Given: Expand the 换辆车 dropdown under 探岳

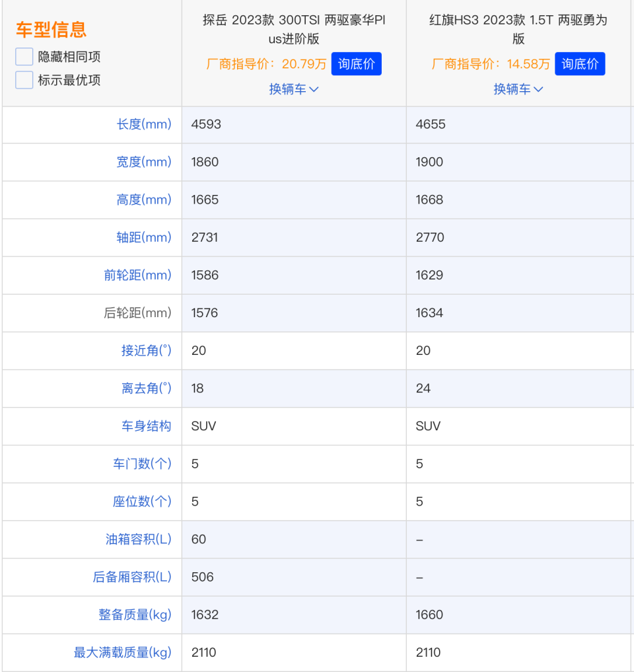Looking at the screenshot, I should [x=295, y=89].
